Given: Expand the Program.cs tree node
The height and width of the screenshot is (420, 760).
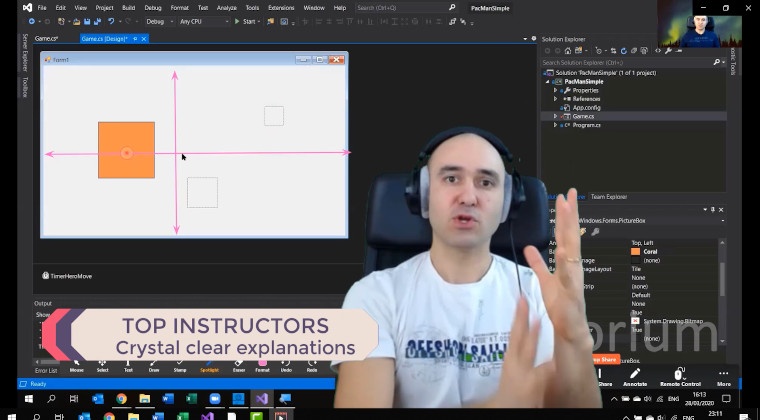Looking at the screenshot, I should point(555,125).
